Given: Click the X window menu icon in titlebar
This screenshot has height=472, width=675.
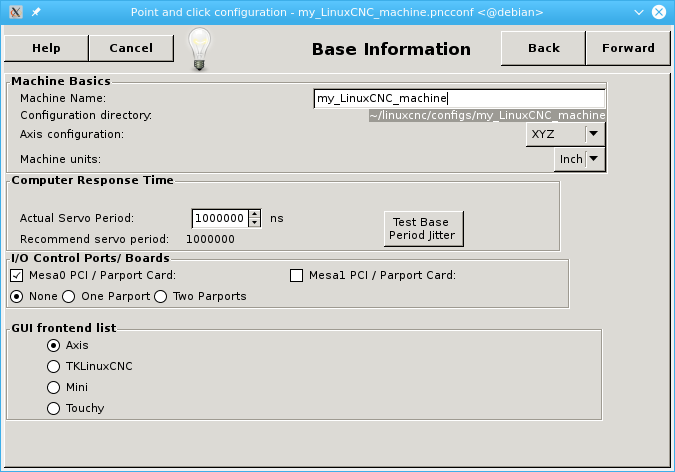Looking at the screenshot, I should [13, 11].
